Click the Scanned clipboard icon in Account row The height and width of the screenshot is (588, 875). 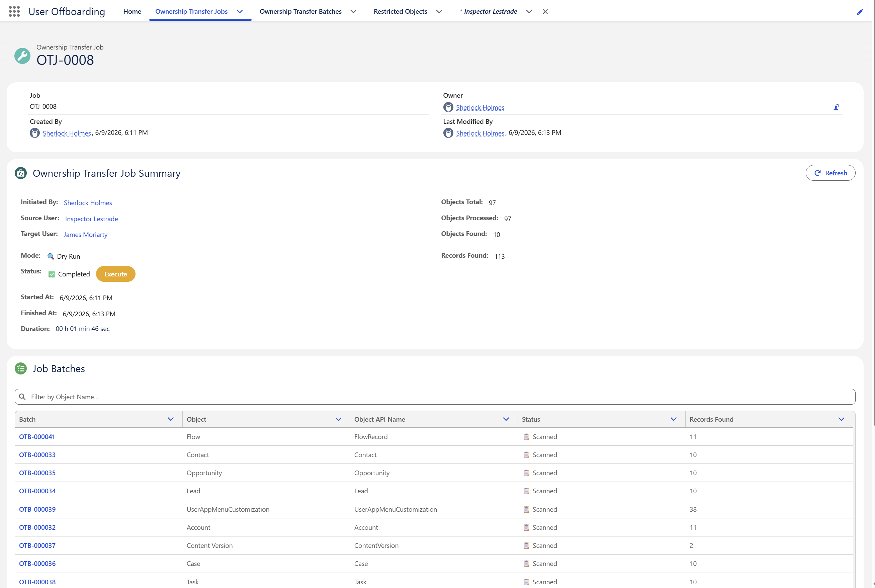pos(526,527)
